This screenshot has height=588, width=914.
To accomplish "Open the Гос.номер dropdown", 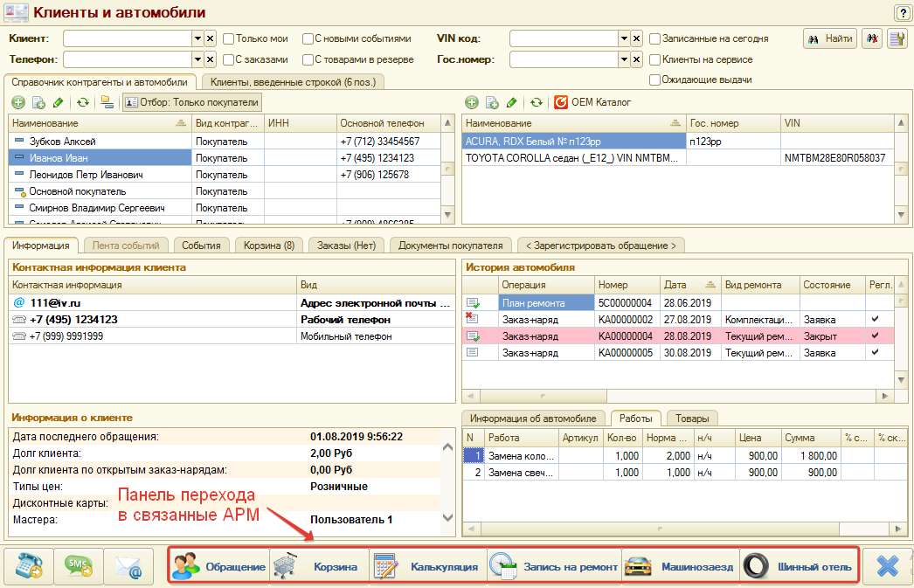I will [624, 59].
